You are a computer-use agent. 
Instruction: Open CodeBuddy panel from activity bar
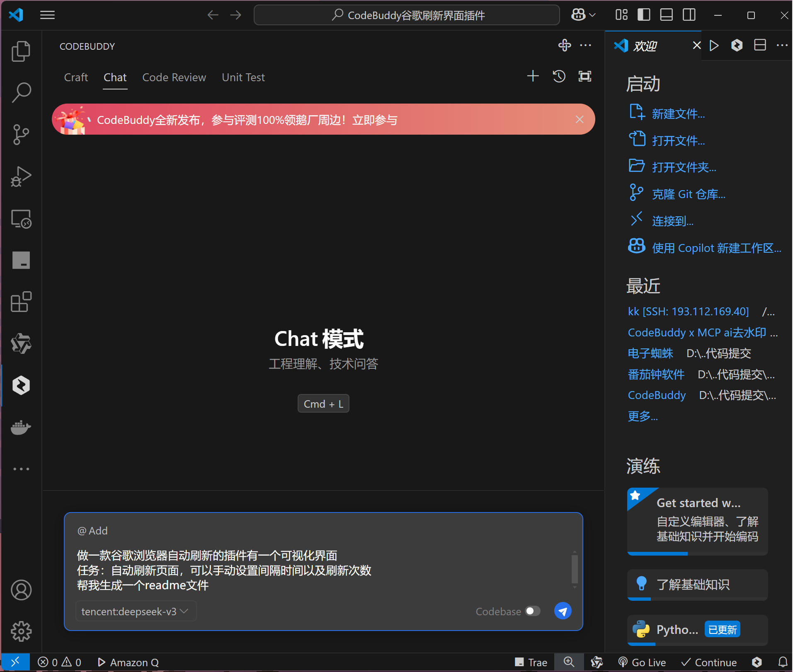[x=21, y=385]
